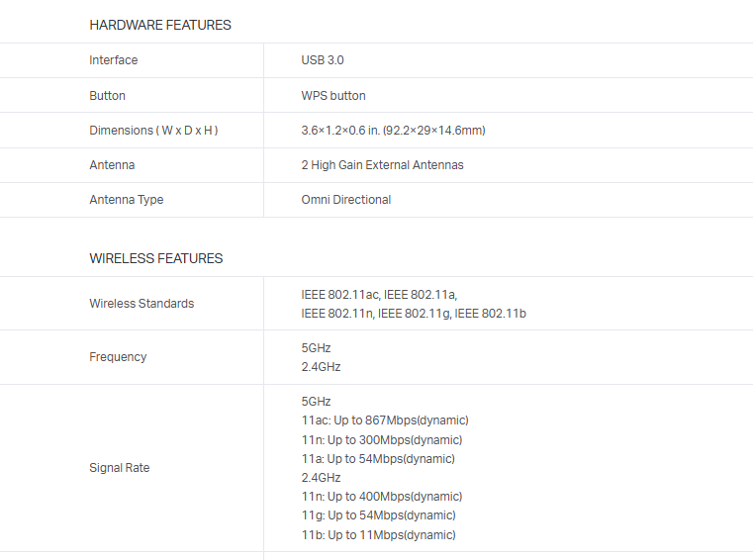
Task: Click the 11ac: Up to 867Mbps(dynamic) line
Action: [385, 420]
